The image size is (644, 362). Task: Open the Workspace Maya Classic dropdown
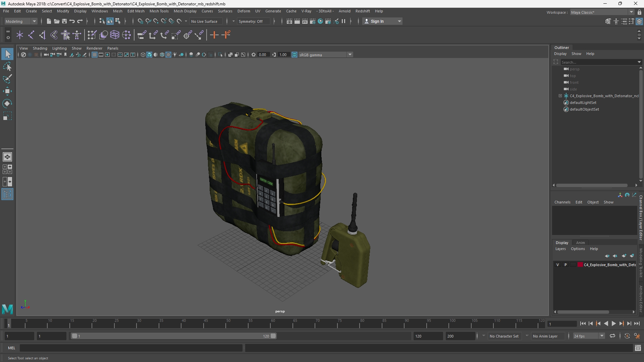pyautogui.click(x=602, y=12)
